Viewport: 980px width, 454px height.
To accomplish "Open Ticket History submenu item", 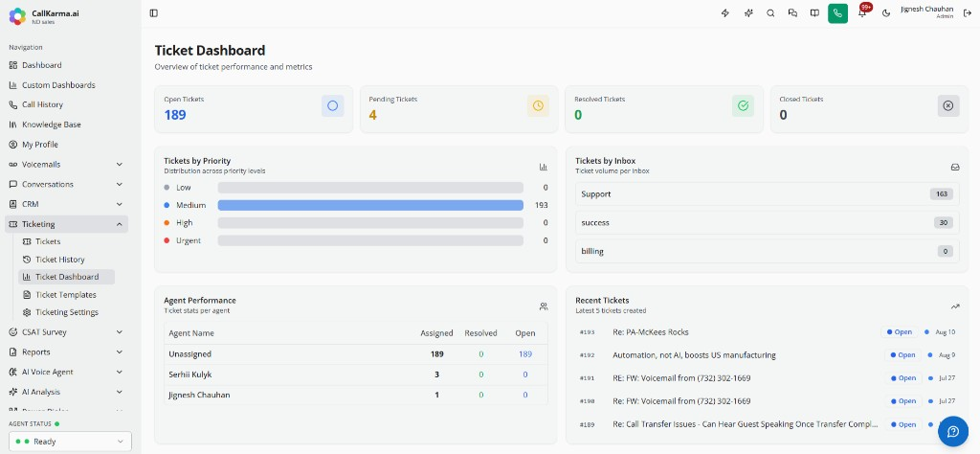I will (60, 259).
